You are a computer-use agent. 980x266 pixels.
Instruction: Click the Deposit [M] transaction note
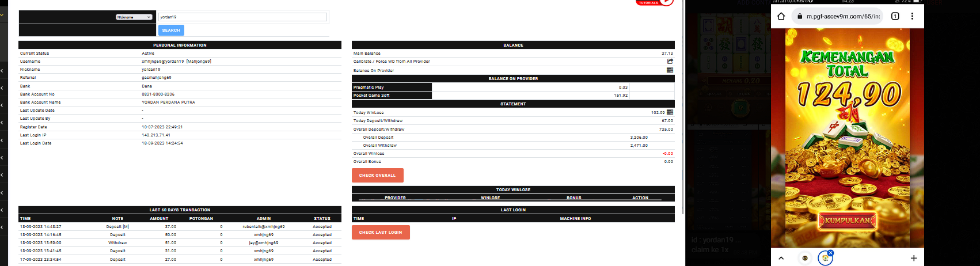coord(117,227)
